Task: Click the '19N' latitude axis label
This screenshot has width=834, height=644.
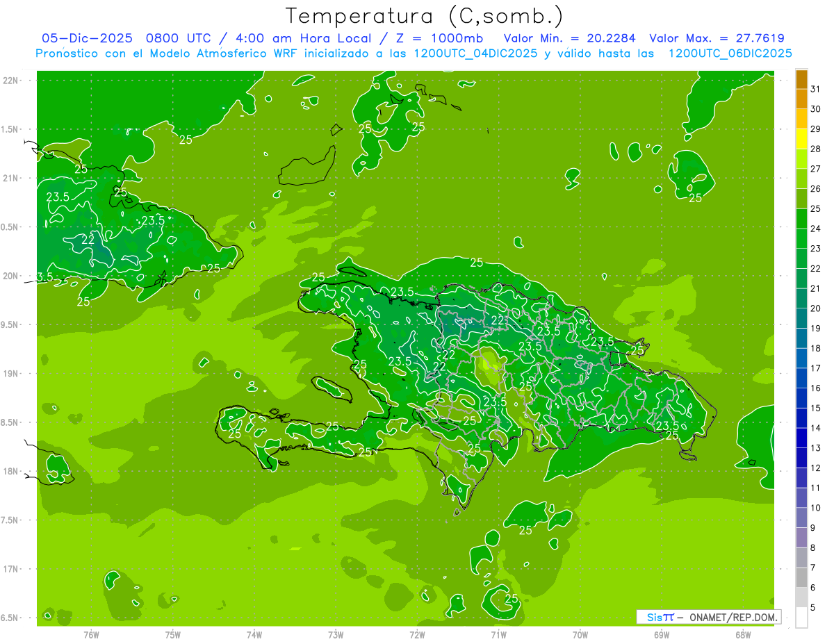Action: pyautogui.click(x=10, y=374)
